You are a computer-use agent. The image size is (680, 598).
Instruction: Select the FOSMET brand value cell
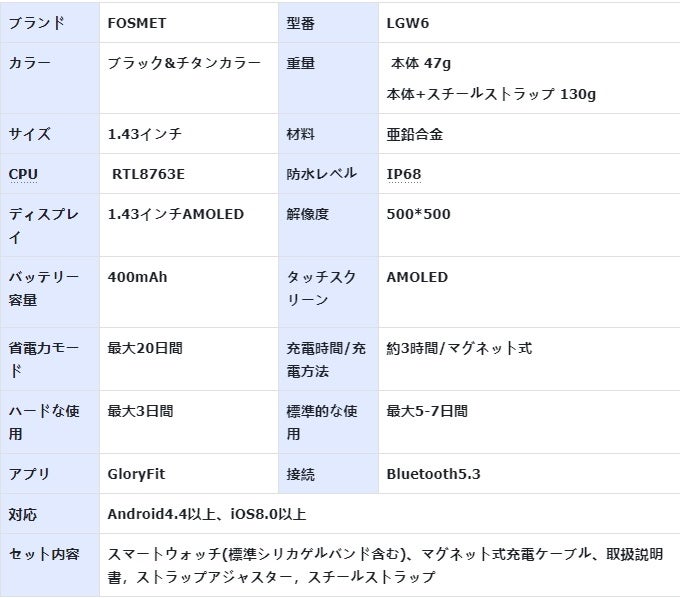click(x=189, y=23)
